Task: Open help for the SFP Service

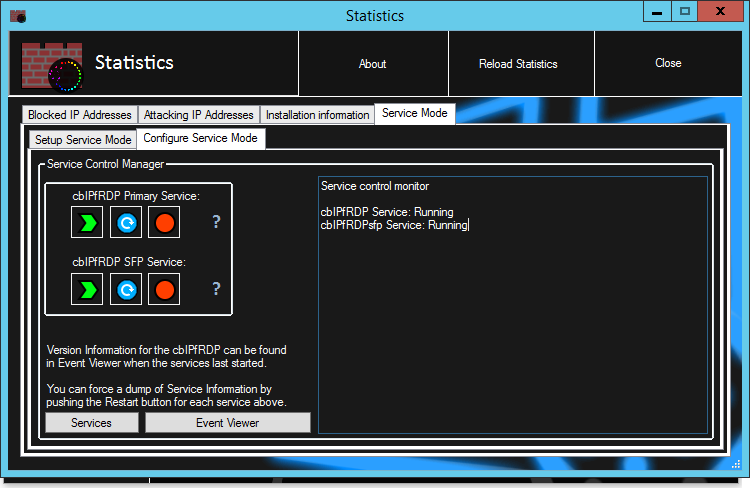Action: tap(216, 288)
